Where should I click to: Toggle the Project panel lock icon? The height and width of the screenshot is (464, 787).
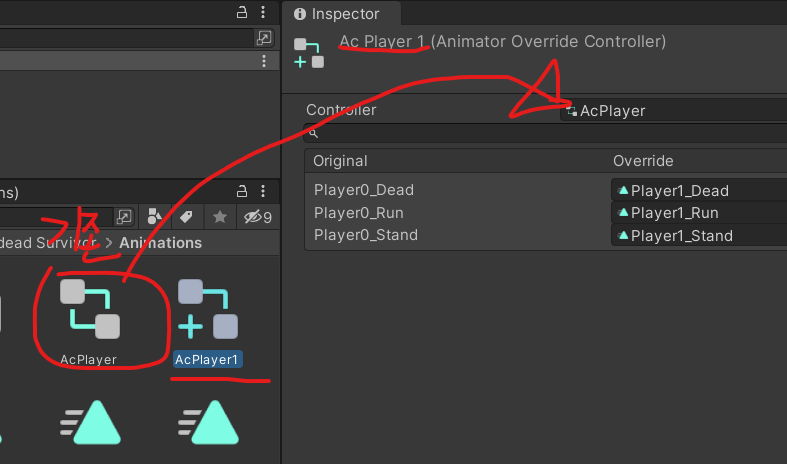(x=241, y=192)
